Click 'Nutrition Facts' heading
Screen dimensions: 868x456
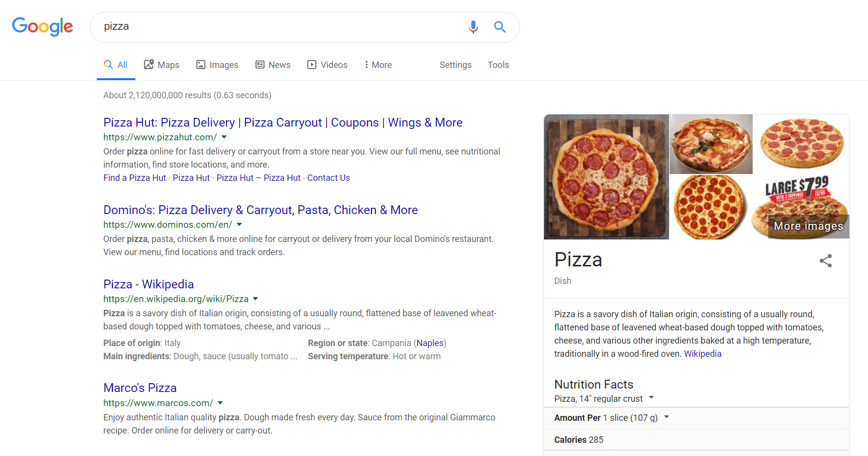(x=594, y=385)
